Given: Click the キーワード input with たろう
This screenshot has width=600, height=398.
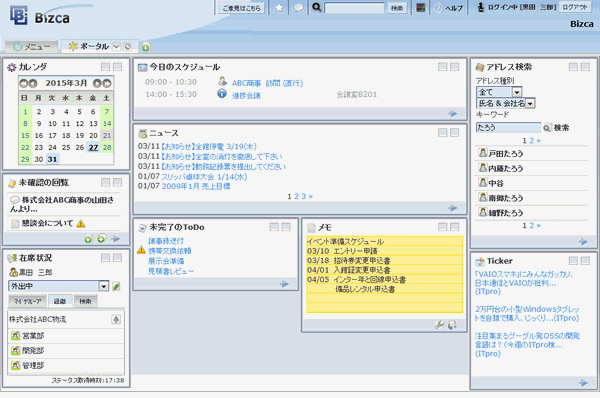Looking at the screenshot, I should 508,127.
